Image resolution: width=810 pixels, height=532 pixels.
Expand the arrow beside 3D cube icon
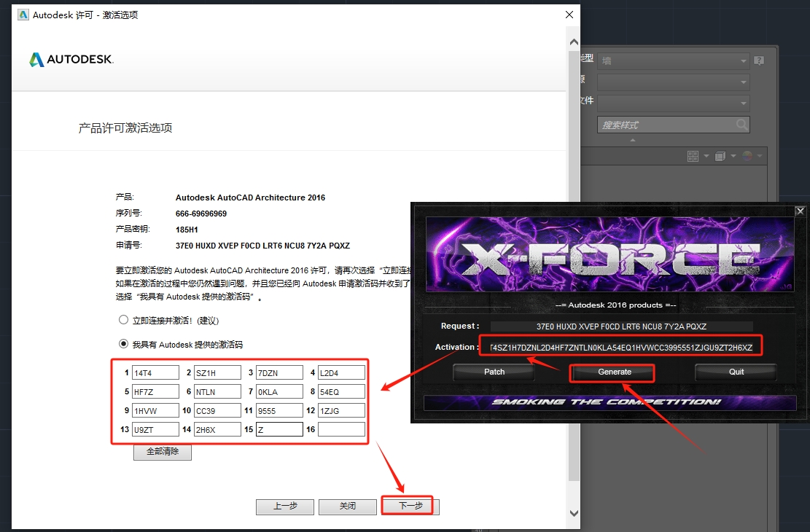point(733,156)
